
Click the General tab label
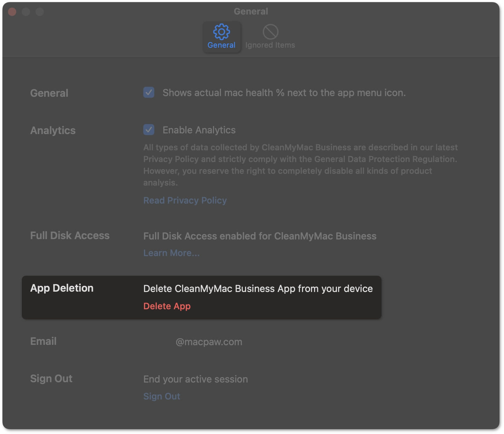coord(221,45)
